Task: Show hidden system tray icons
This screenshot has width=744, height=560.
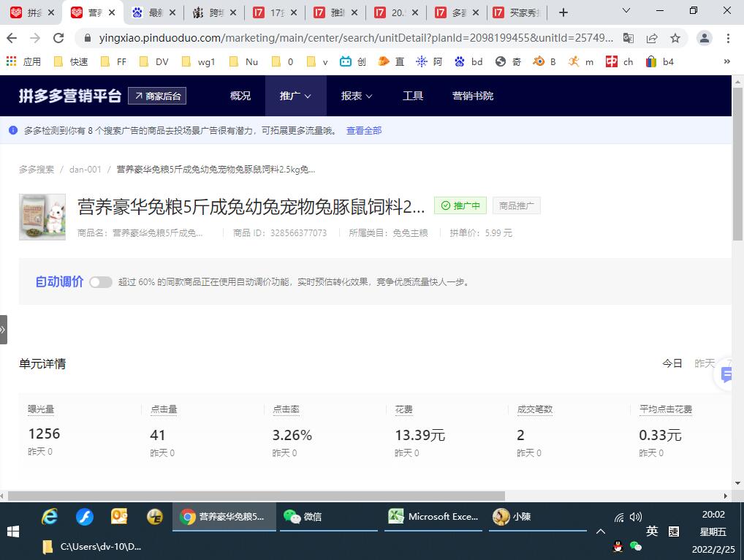Action: coord(601,531)
